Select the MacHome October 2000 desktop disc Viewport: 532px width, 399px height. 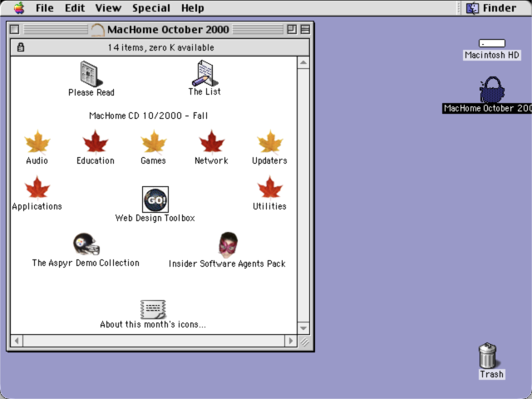coord(492,90)
